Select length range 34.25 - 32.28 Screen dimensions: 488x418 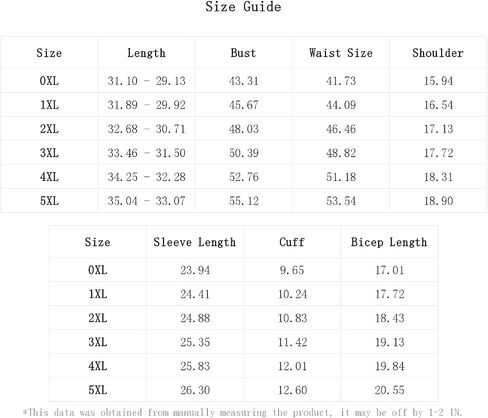click(x=146, y=177)
